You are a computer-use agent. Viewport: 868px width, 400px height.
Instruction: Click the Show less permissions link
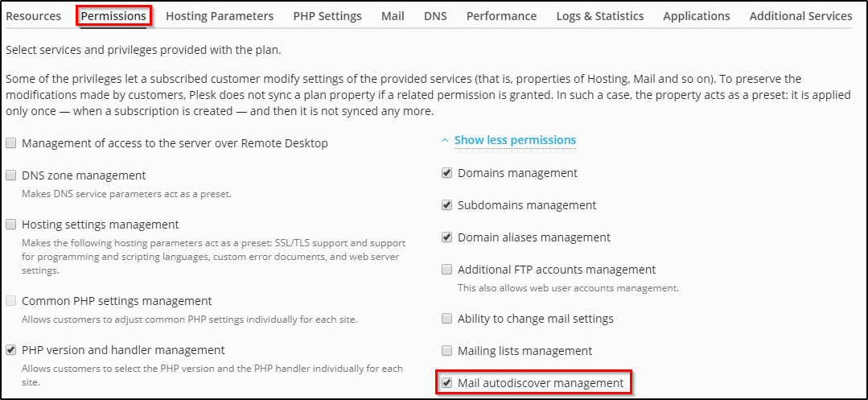coord(515,140)
